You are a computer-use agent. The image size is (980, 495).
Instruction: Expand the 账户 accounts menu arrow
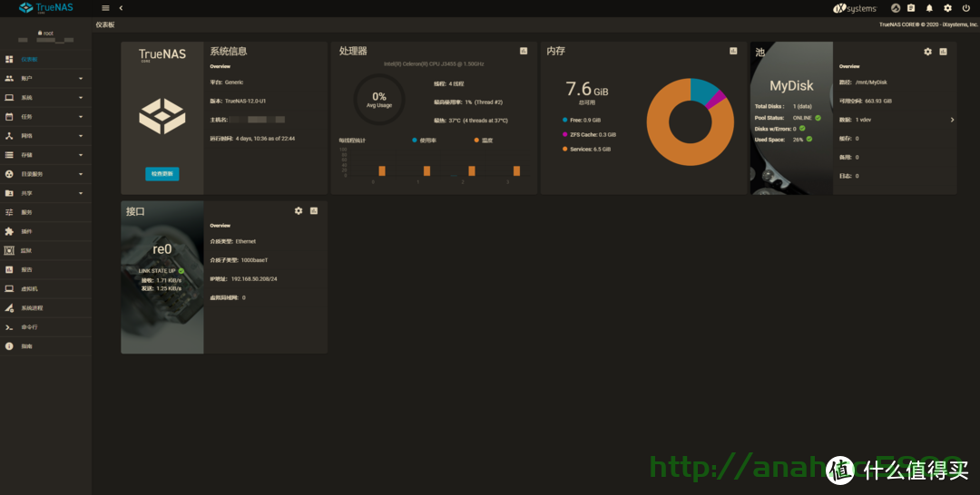point(81,79)
